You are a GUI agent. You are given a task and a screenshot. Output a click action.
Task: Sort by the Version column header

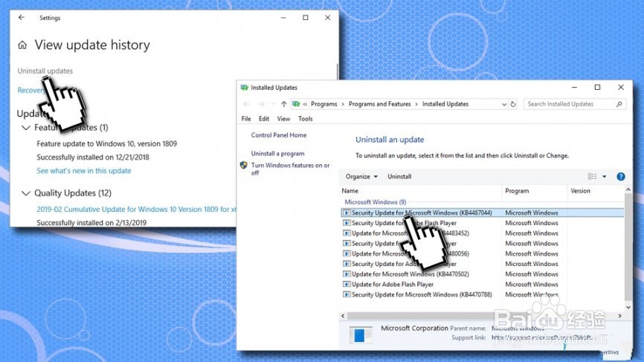coord(580,191)
